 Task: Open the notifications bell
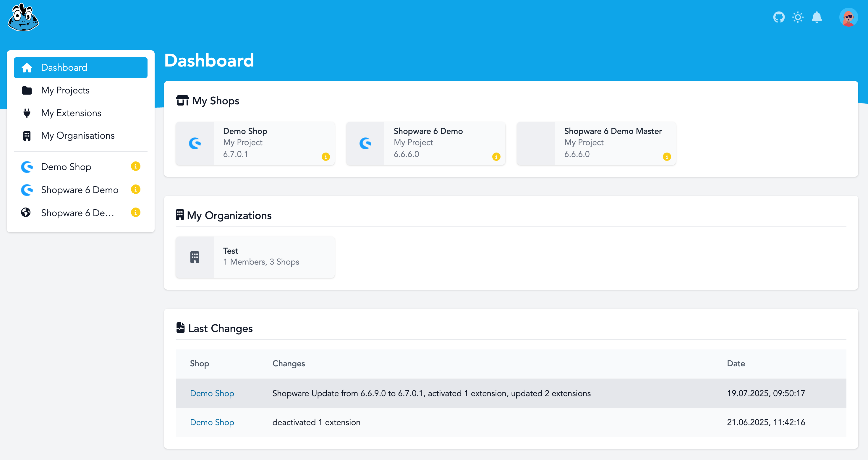point(817,17)
